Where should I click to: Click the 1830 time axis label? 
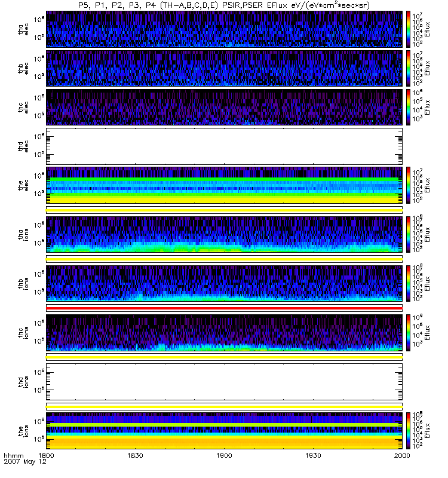point(135,455)
